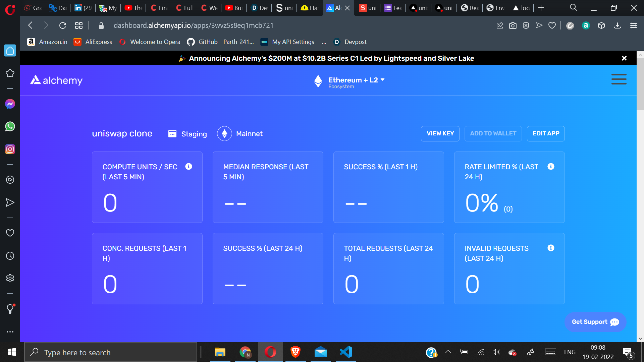644x362 pixels.
Task: Open the hamburger menu
Action: [619, 79]
